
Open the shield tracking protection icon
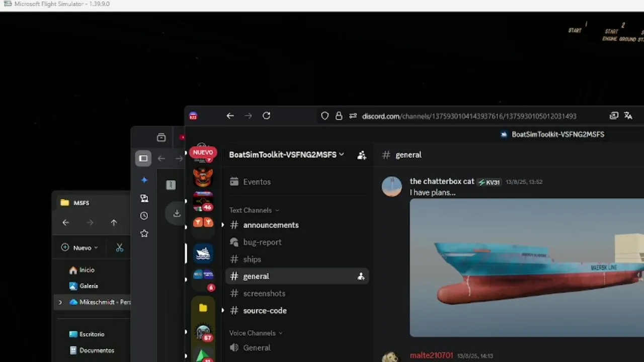tap(325, 116)
